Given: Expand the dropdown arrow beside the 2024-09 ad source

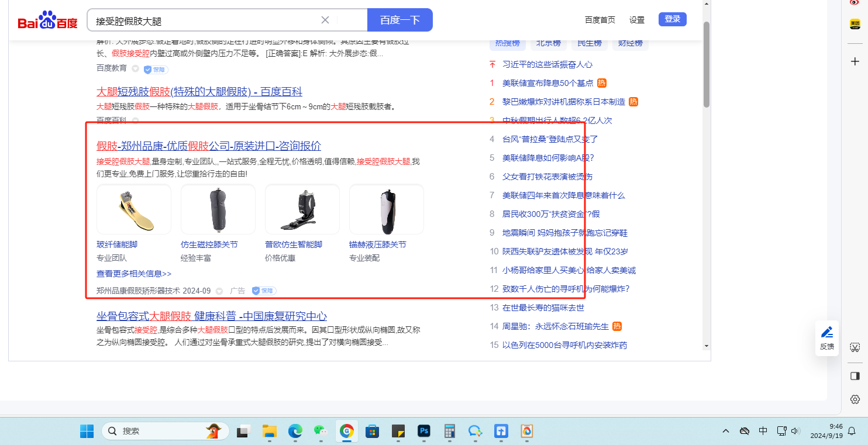Looking at the screenshot, I should (219, 291).
